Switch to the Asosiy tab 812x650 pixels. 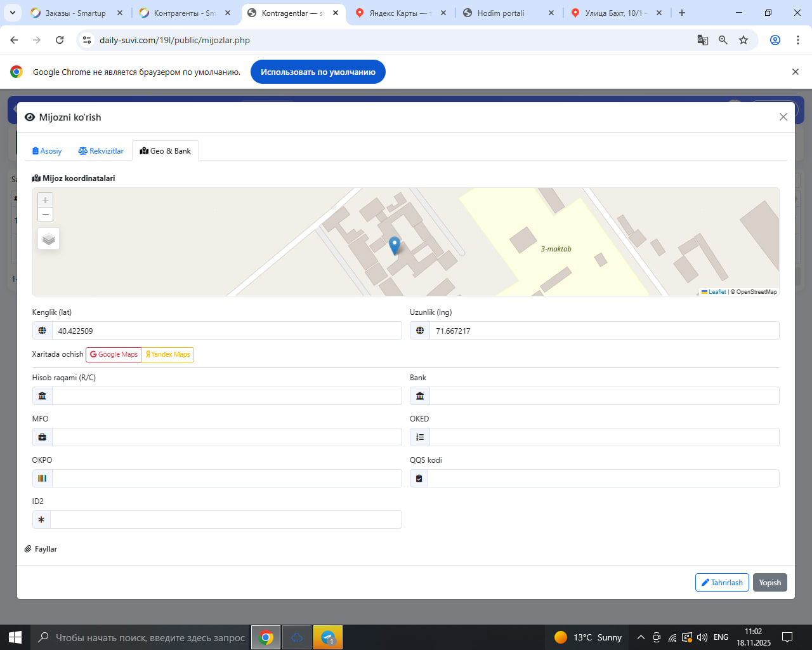pos(47,151)
